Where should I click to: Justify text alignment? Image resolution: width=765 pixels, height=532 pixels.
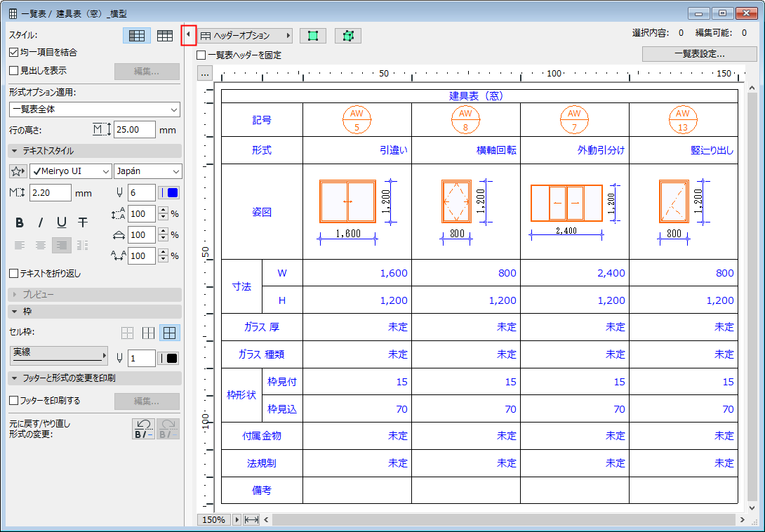pos(82,245)
